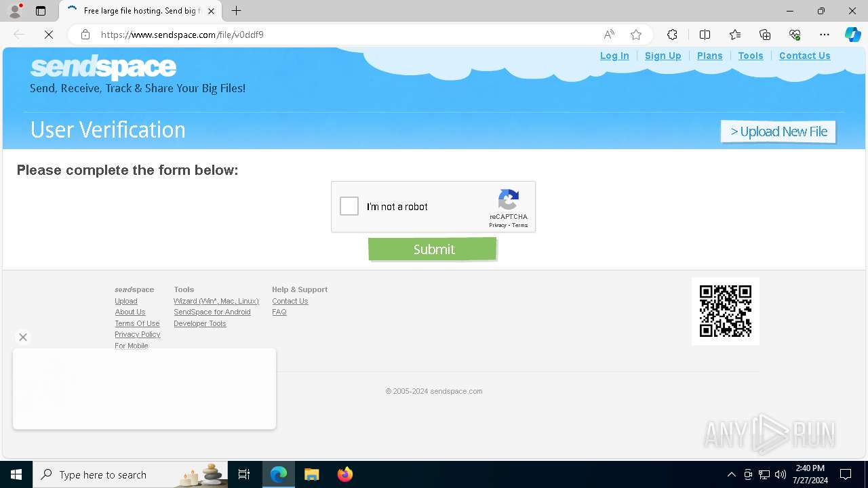Open the Sign Up link
Image resolution: width=868 pixels, height=488 pixels.
click(663, 56)
